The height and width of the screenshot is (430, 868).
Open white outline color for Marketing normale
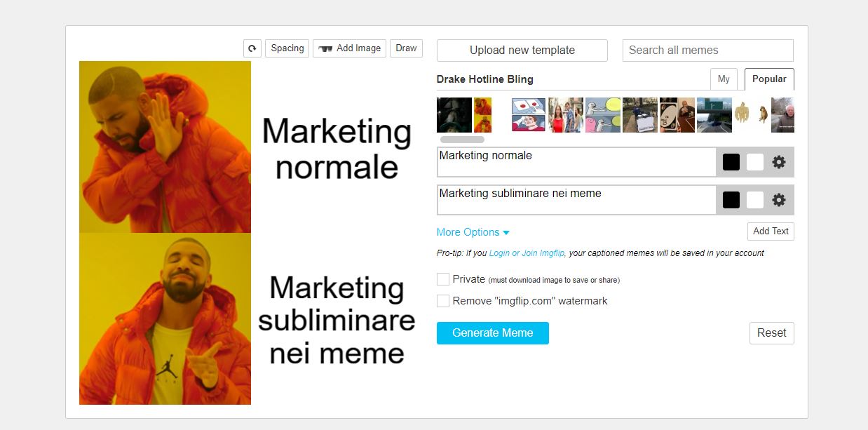tap(755, 162)
